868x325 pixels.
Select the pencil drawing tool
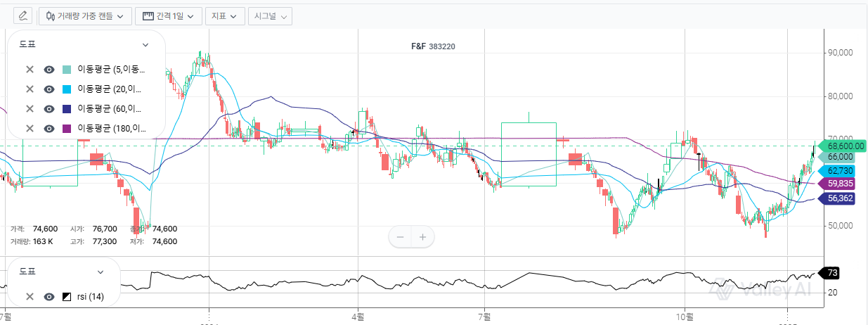tap(23, 15)
